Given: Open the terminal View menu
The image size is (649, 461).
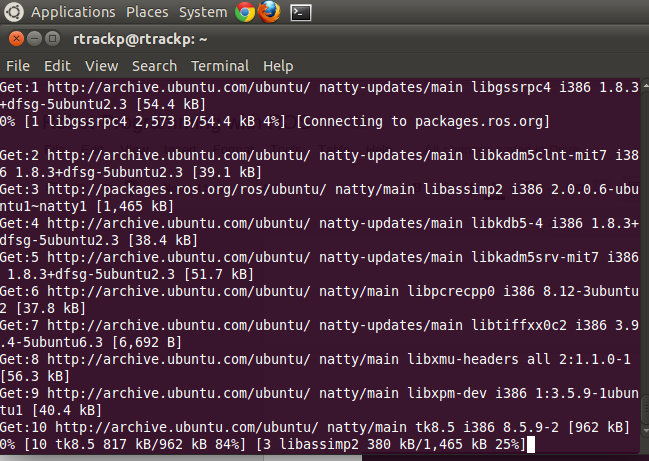Looking at the screenshot, I should click(101, 66).
